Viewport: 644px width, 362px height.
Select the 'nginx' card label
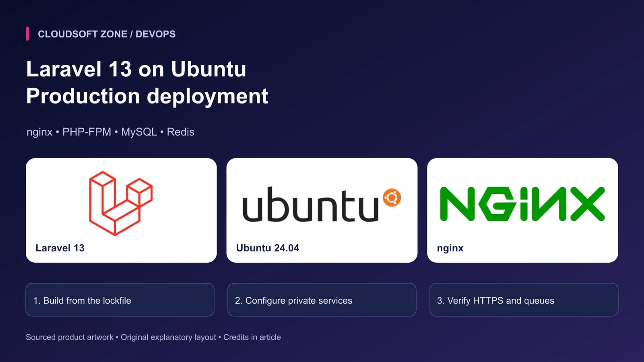point(450,248)
